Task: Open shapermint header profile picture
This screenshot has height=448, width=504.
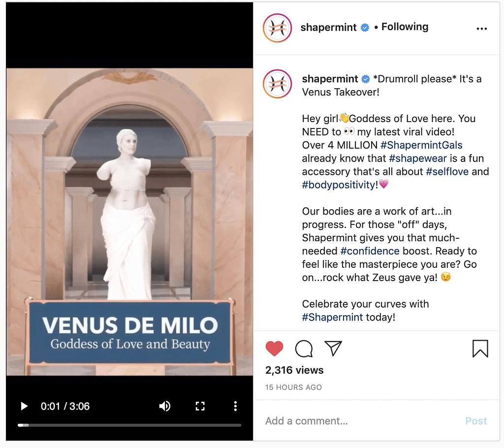Action: coord(278,28)
